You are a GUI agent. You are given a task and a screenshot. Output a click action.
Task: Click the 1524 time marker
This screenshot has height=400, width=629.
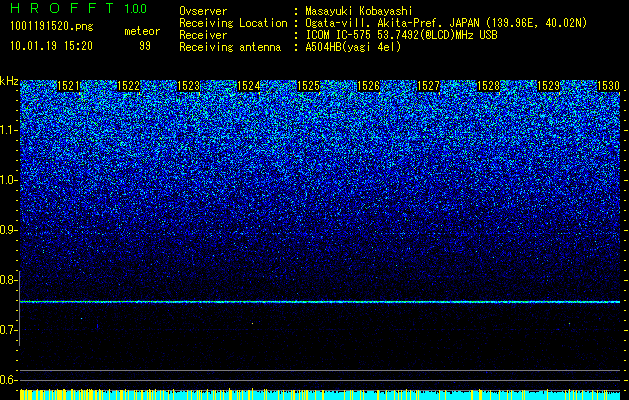click(x=249, y=86)
